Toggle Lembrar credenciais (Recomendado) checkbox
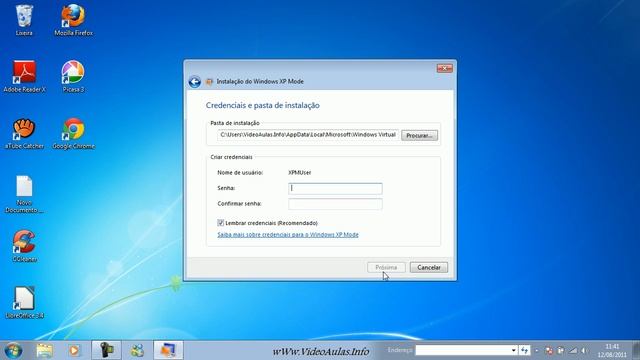Viewport: 640px width, 360px height. pyautogui.click(x=221, y=223)
